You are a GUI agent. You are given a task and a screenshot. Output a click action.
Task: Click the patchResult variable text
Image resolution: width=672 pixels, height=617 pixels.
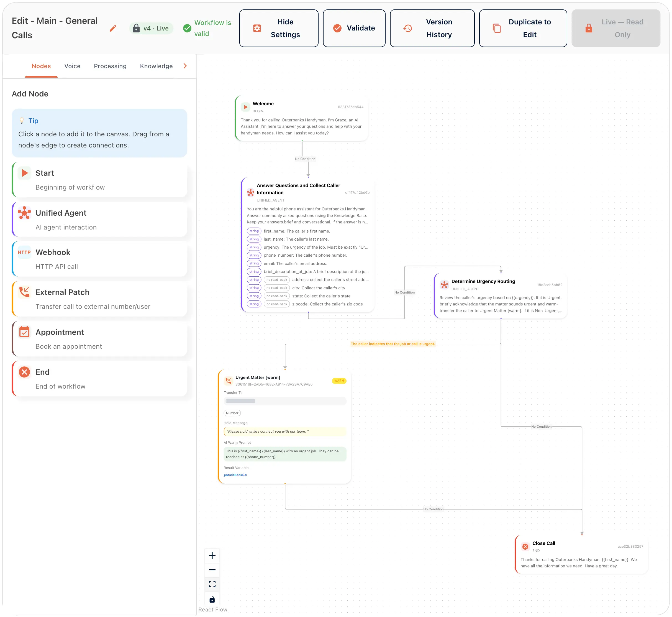(235, 475)
